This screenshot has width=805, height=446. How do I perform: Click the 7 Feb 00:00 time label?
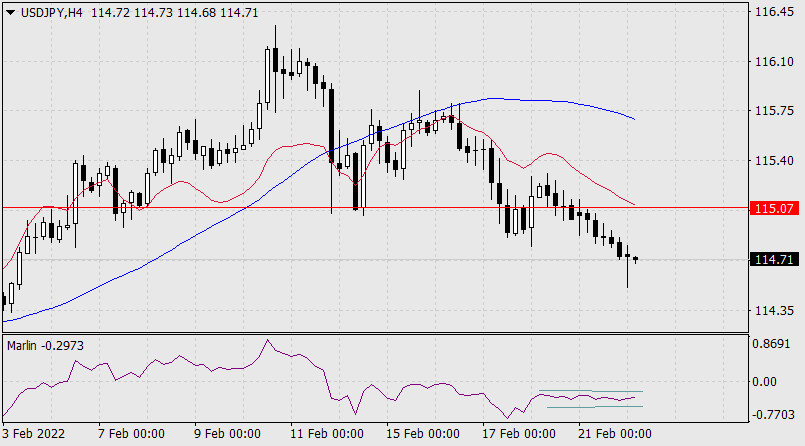pos(131,434)
